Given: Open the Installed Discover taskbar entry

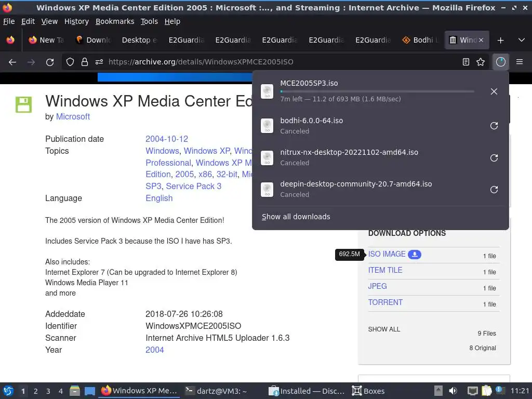Looking at the screenshot, I should (307, 391).
